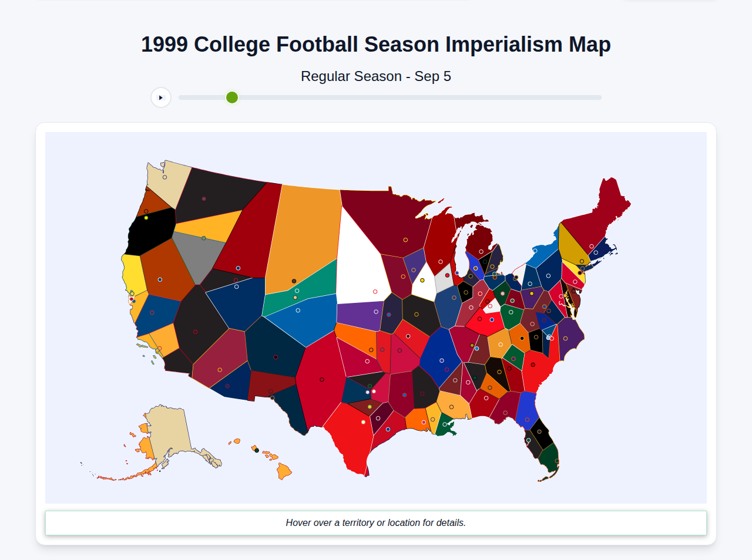This screenshot has width=752, height=560.
Task: Click the yellow team marker in Oregon
Action: pyautogui.click(x=146, y=218)
